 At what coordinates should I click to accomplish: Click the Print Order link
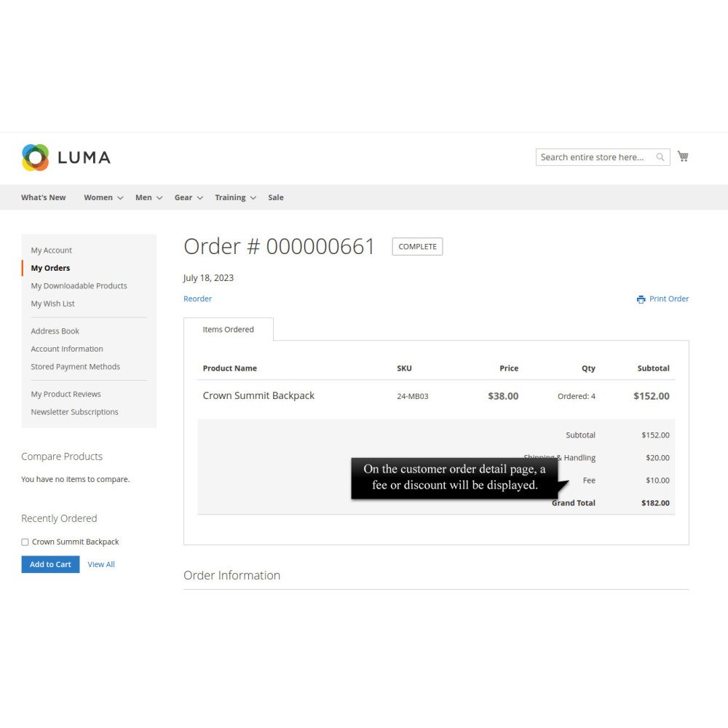(x=668, y=298)
